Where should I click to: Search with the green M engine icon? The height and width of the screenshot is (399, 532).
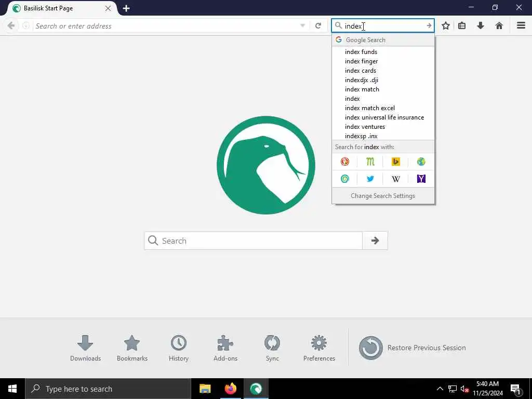[370, 162]
